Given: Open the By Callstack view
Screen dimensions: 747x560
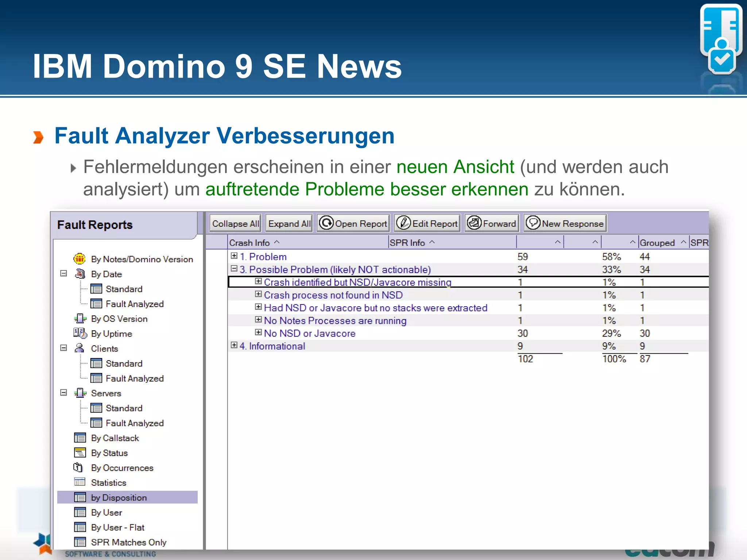Looking at the screenshot, I should pyautogui.click(x=115, y=438).
